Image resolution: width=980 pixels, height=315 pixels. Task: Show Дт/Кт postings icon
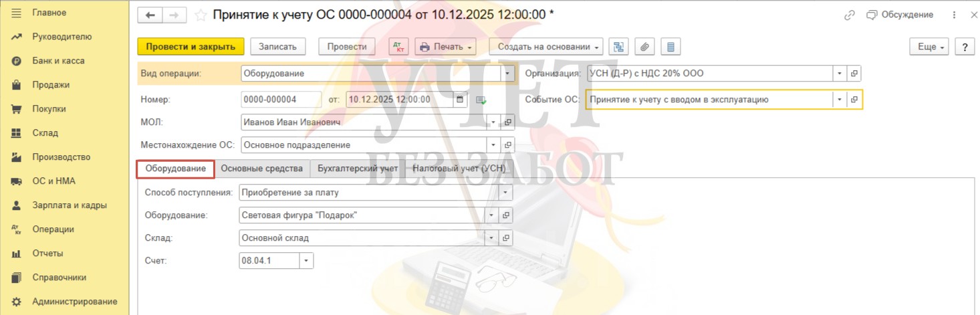pos(398,47)
